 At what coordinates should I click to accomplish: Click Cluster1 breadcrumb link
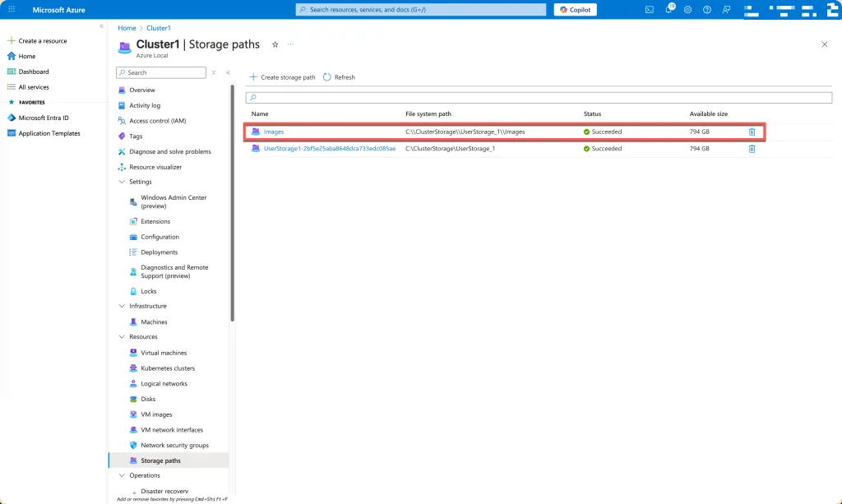[x=158, y=28]
